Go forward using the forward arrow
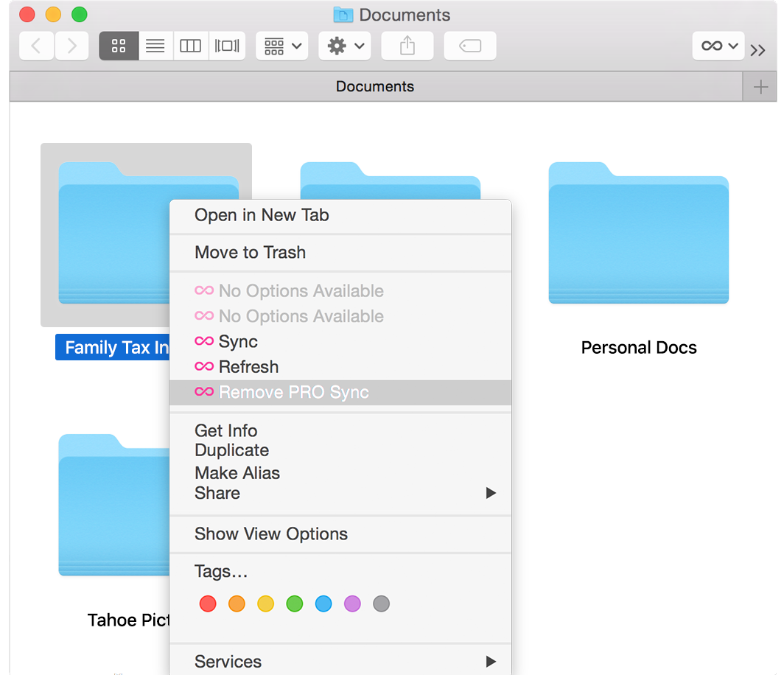 pos(71,46)
